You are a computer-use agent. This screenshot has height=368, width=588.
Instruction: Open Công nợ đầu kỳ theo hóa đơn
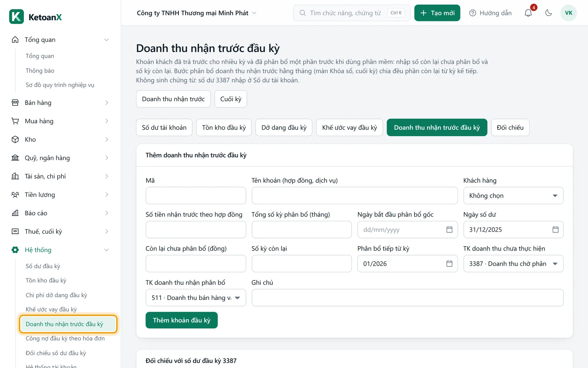coord(65,339)
